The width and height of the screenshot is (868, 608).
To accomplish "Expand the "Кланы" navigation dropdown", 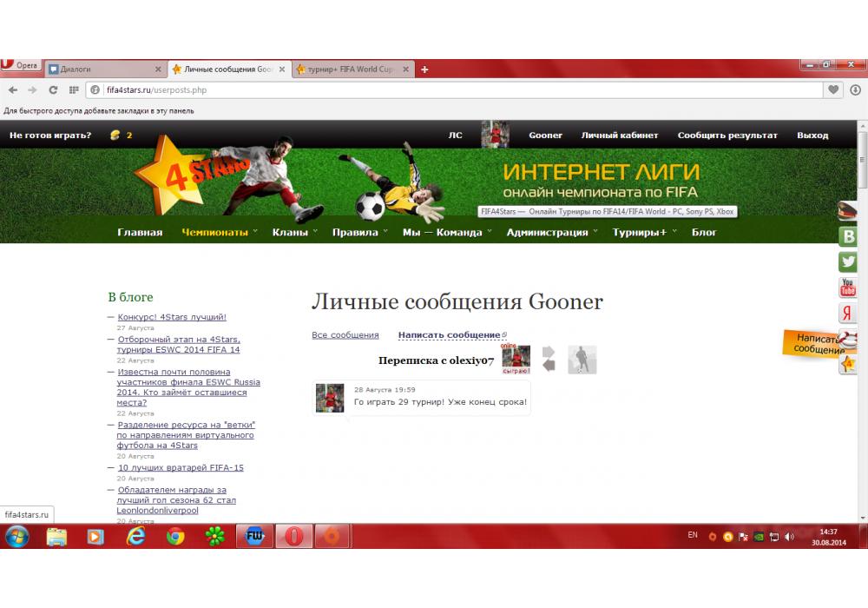I will point(294,232).
